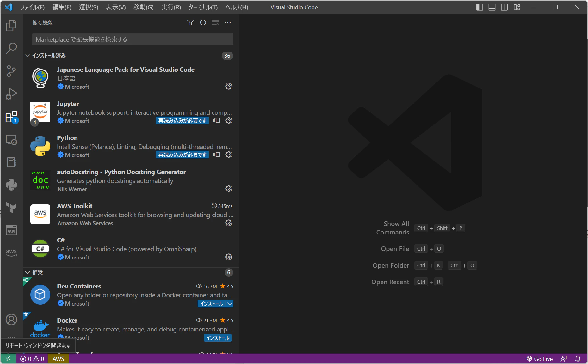Install the Dev Containers extension
588x364 pixels.
[212, 304]
